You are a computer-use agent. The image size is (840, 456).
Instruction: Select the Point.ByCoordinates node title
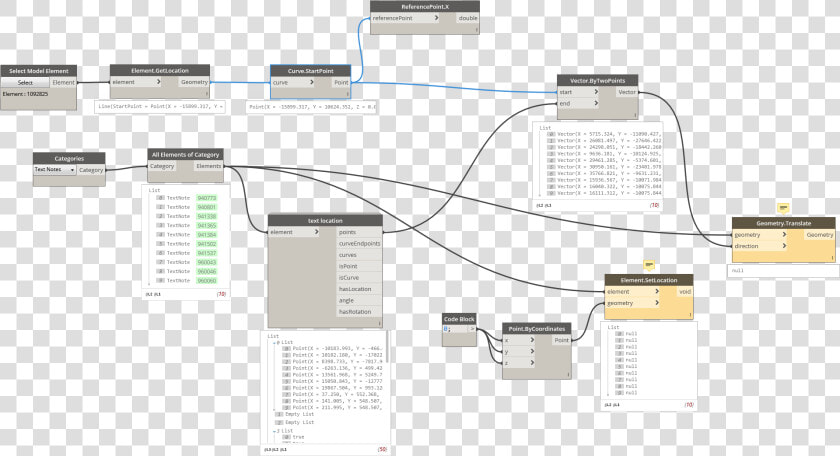click(x=537, y=328)
